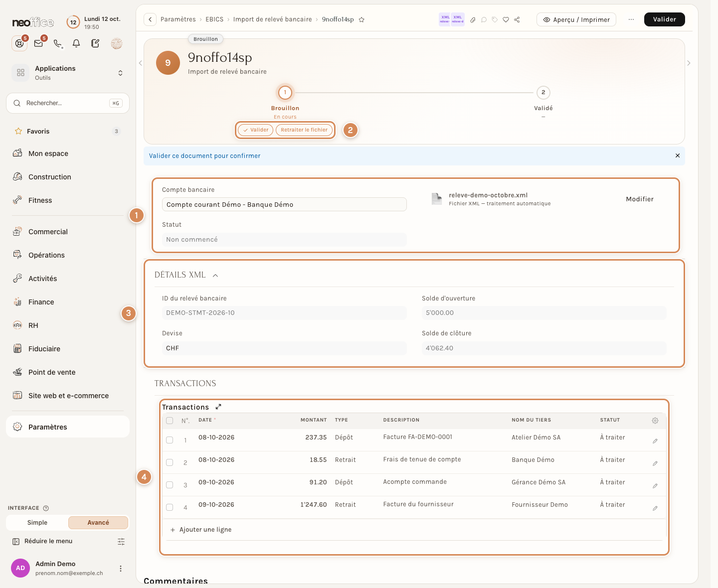
Task: Go back with the breadcrumb arrow button
Action: (x=150, y=19)
